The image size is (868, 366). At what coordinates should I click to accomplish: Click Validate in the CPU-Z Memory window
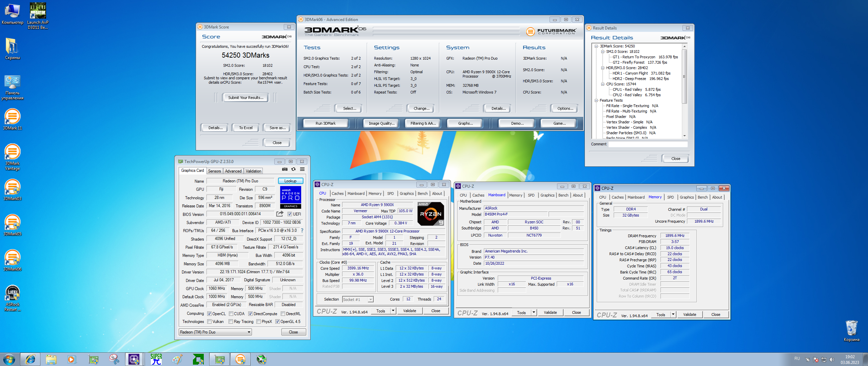(689, 314)
